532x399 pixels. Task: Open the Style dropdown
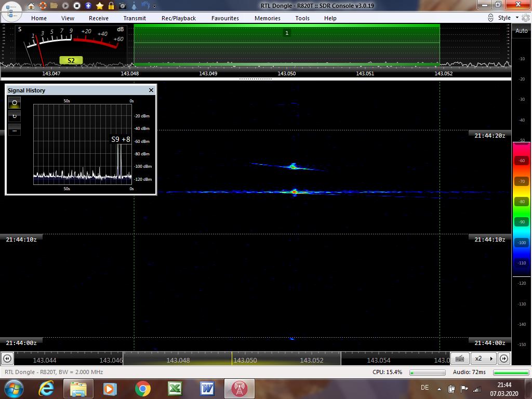point(508,18)
